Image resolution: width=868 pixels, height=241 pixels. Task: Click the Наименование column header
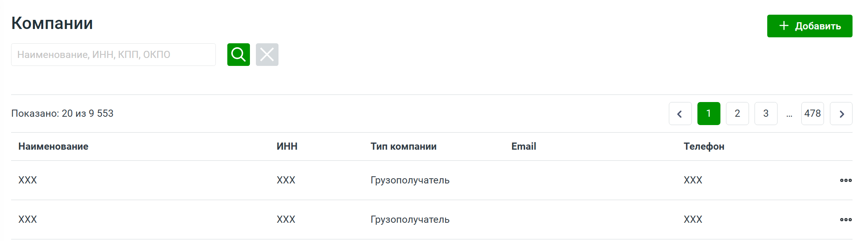point(53,147)
